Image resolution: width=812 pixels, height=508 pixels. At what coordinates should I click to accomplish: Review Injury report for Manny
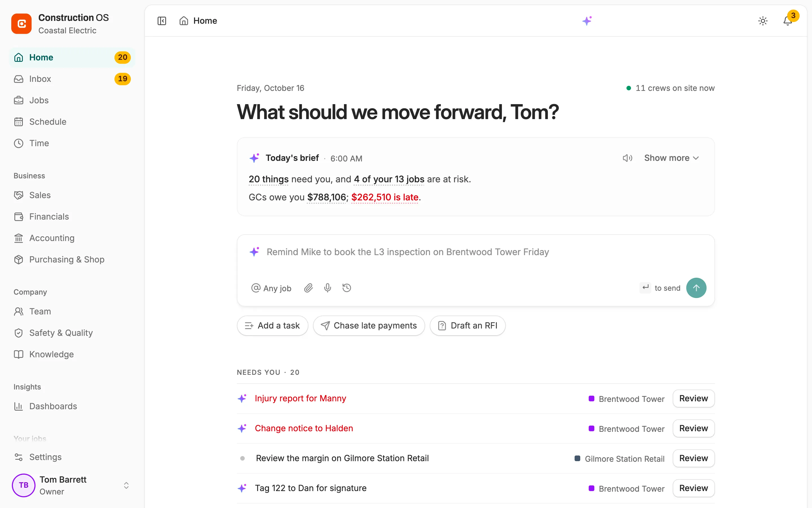click(x=694, y=398)
